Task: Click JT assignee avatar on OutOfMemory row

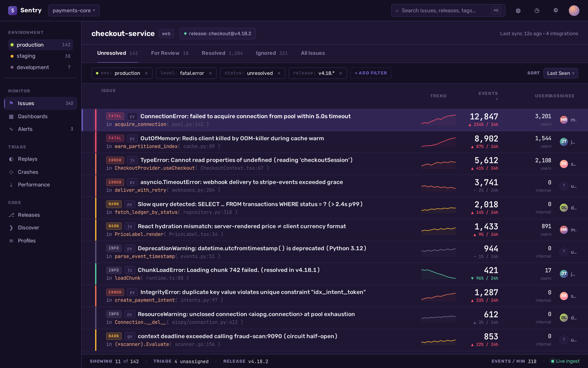Action: [x=564, y=142]
